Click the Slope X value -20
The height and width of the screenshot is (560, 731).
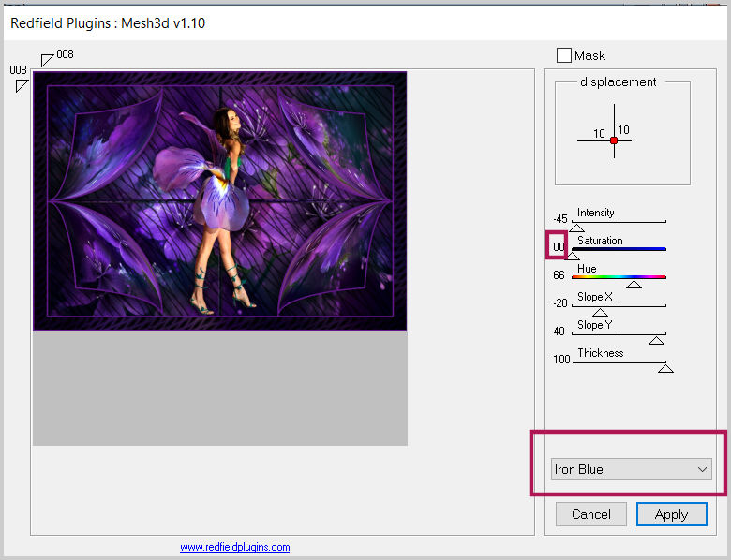point(560,303)
